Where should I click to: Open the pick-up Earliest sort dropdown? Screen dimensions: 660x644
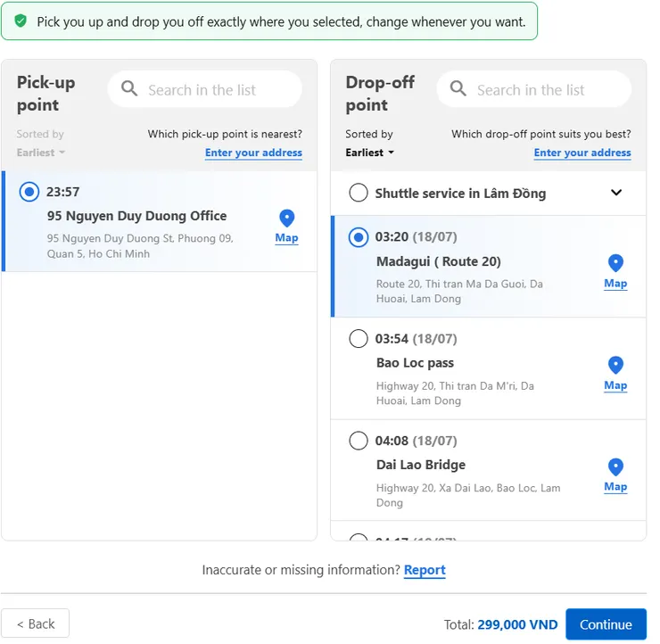pyautogui.click(x=41, y=153)
